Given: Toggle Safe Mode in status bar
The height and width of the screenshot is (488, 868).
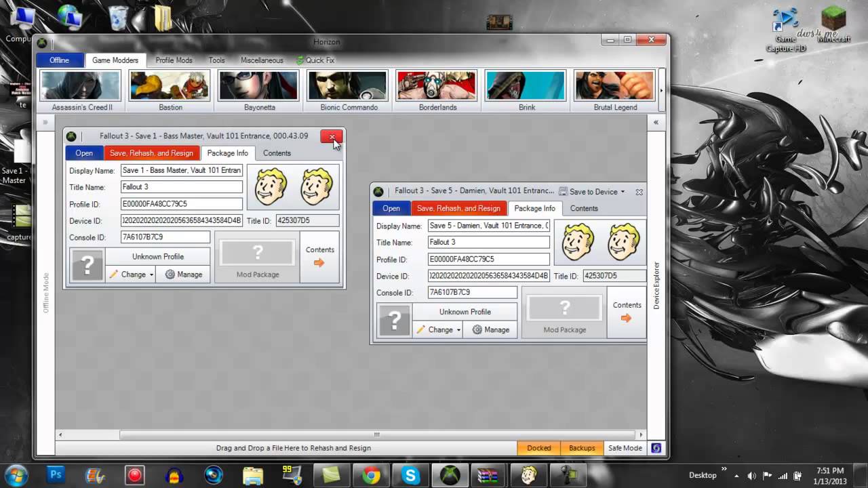Looking at the screenshot, I should tap(625, 448).
